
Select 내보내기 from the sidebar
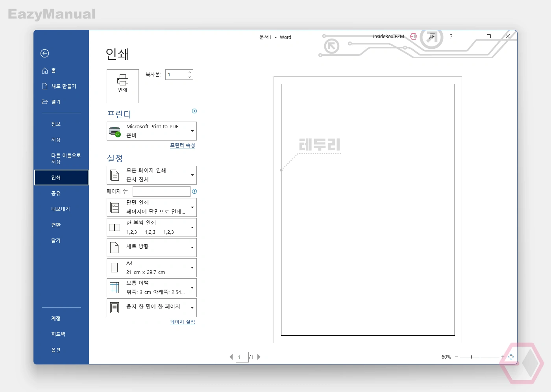(x=61, y=209)
